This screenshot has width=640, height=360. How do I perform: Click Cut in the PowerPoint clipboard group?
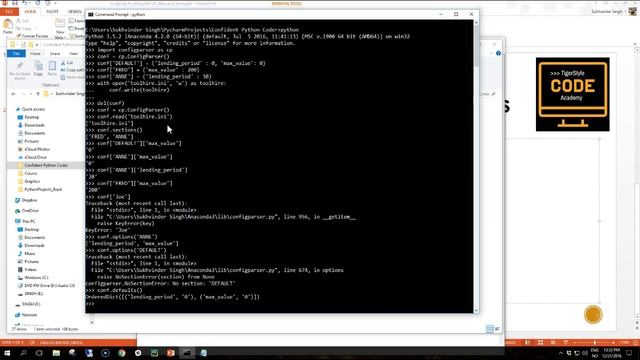tap(23, 21)
